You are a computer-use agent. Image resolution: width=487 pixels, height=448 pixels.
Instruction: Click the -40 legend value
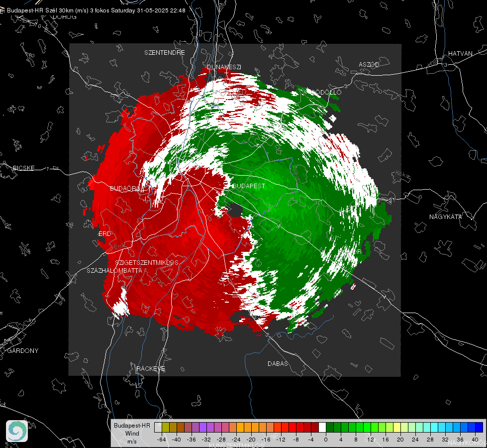(x=177, y=440)
